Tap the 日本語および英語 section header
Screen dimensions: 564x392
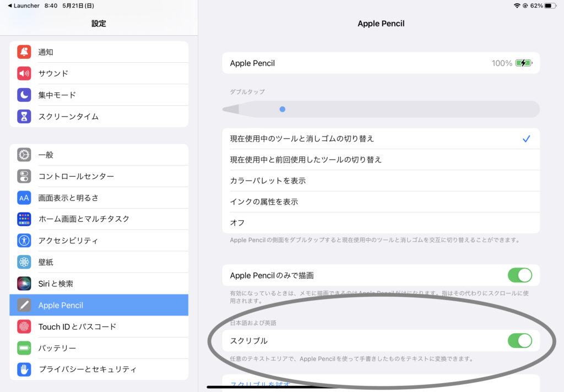pyautogui.click(x=253, y=323)
